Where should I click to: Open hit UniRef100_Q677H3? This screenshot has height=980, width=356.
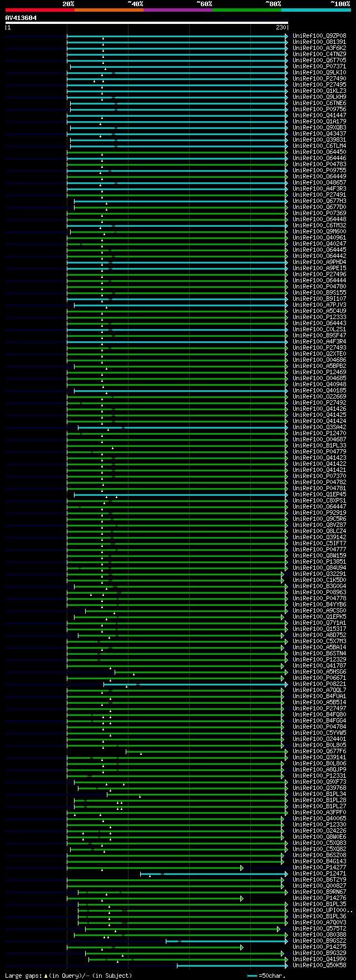319,201
